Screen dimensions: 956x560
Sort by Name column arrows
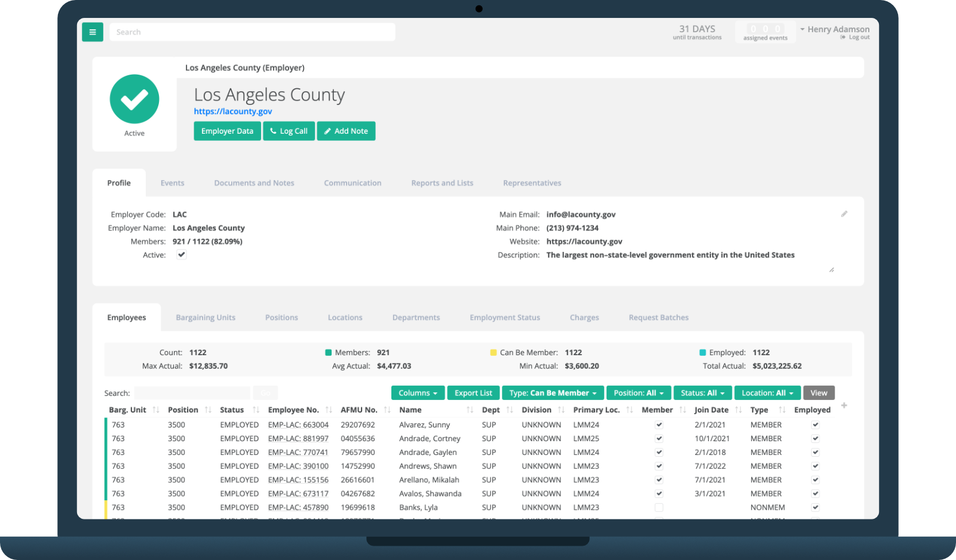470,410
